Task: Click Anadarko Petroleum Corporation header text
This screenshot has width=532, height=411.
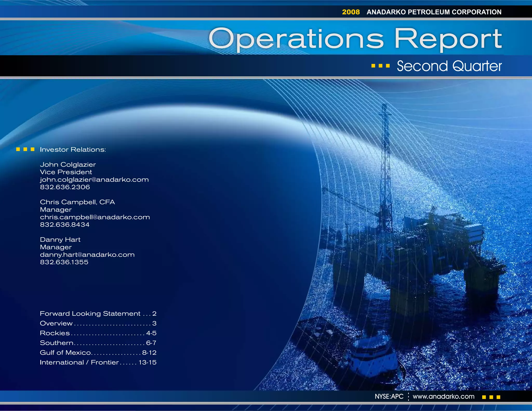Action: [434, 12]
